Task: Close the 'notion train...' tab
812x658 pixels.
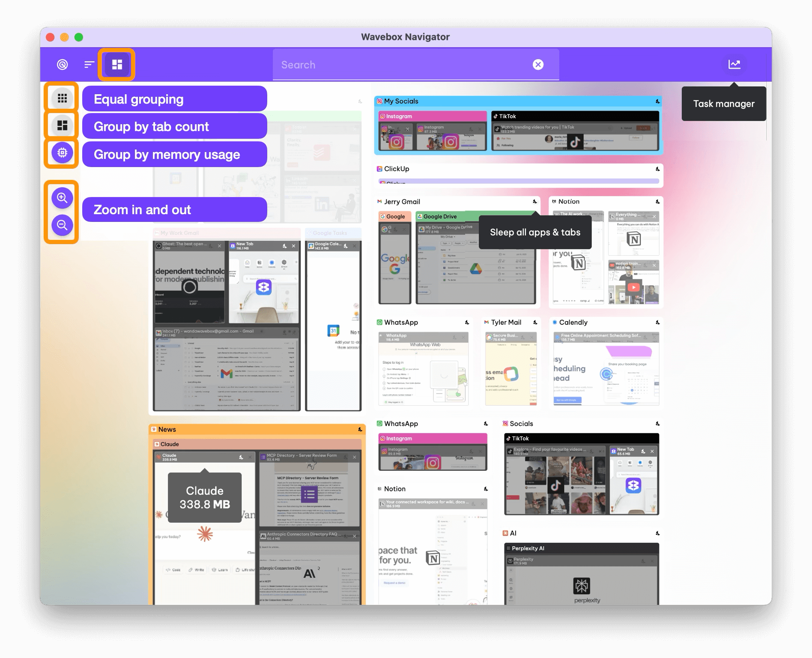Action: 654,266
